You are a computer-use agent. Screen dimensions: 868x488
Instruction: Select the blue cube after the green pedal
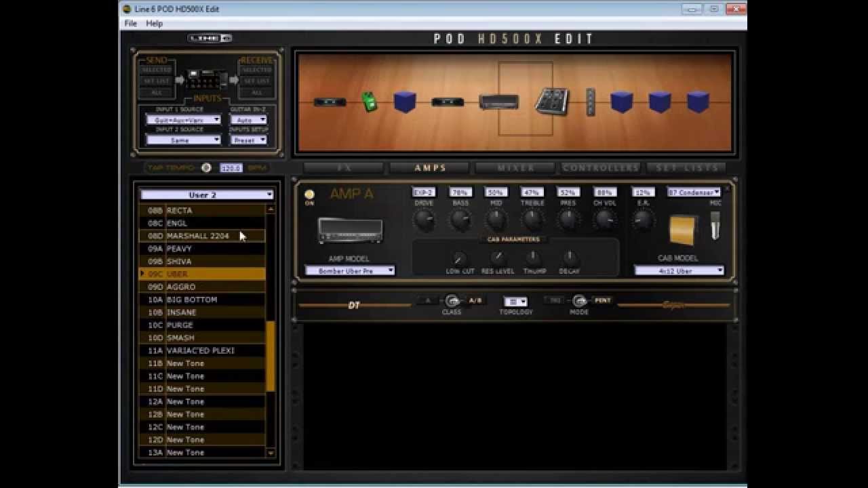(x=405, y=102)
